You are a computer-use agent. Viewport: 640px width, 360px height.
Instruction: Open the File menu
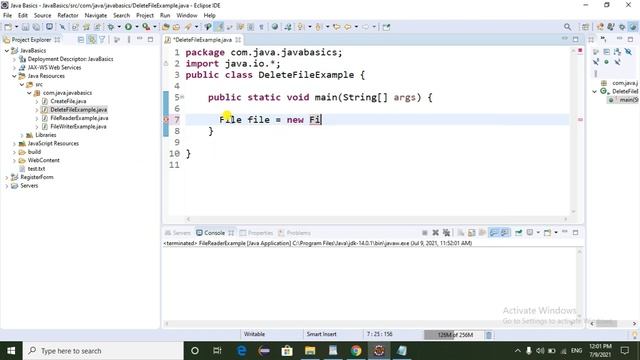click(7, 15)
